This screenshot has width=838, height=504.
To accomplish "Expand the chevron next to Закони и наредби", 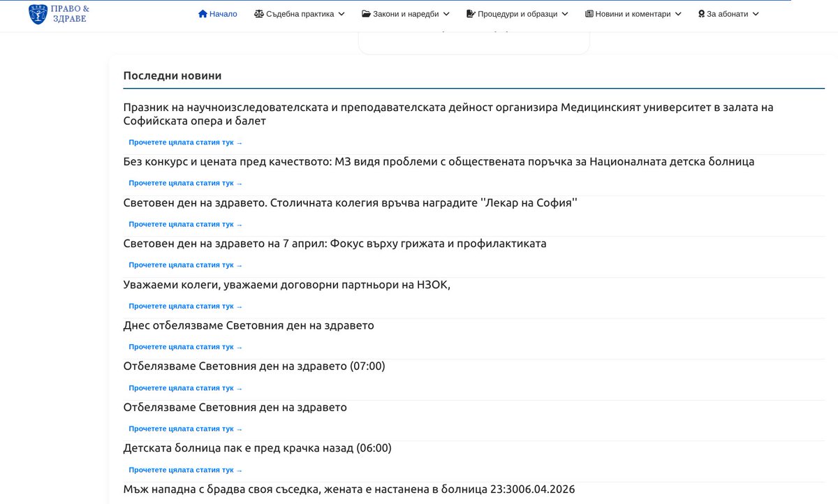I will pyautogui.click(x=446, y=14).
